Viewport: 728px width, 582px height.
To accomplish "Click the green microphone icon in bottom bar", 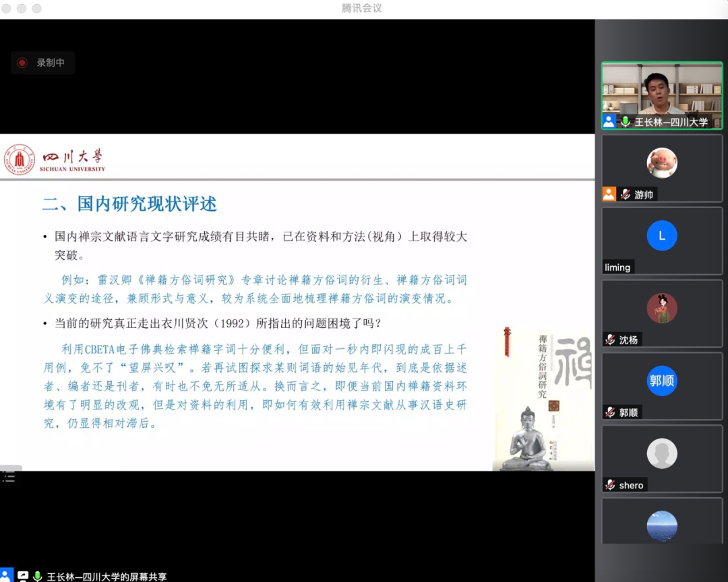I will [x=38, y=577].
